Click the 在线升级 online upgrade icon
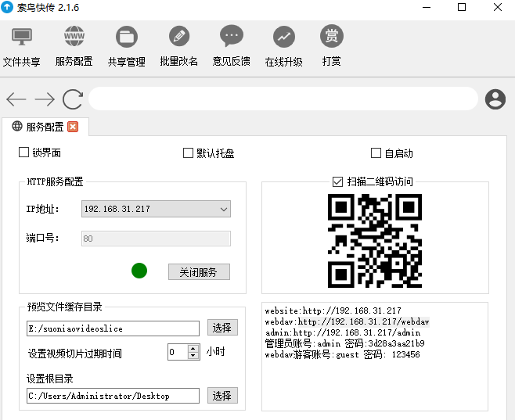This screenshot has width=515, height=420. [283, 37]
